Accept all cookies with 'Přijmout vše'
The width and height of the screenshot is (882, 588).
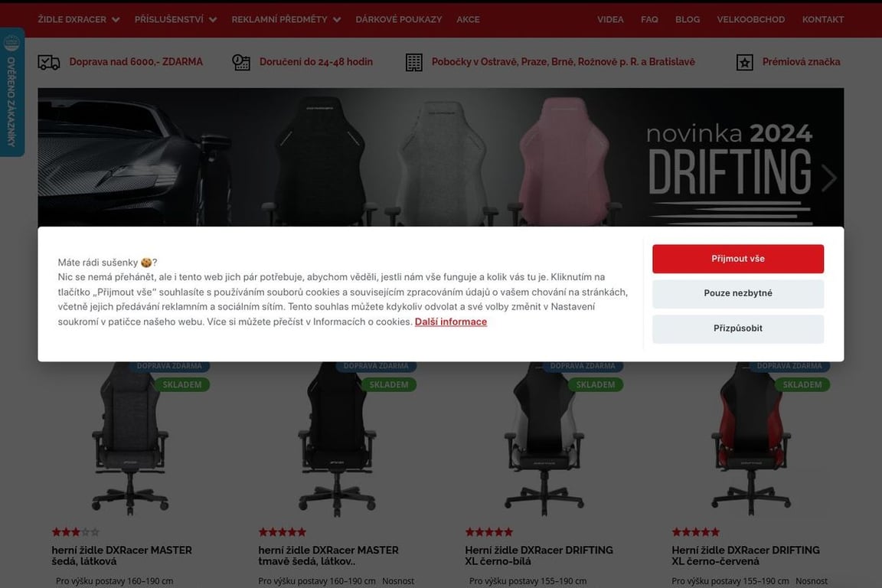tap(738, 259)
